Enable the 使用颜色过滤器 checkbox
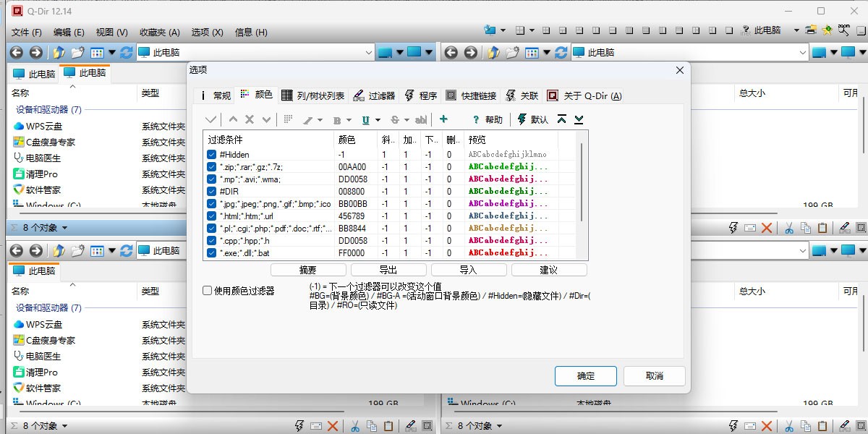The width and height of the screenshot is (868, 434). tap(207, 289)
